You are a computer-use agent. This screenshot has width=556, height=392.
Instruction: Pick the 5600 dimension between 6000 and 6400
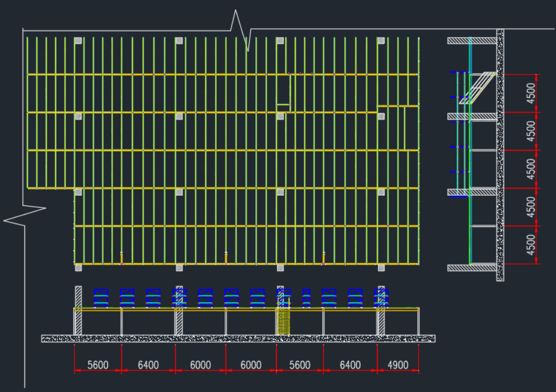(x=300, y=365)
